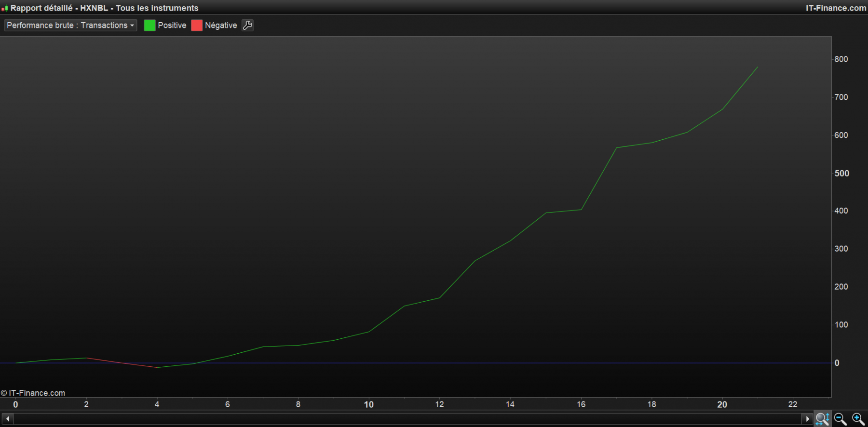Click the 4 label on the X axis
Viewport: 868px width, 427px height.
click(x=157, y=404)
